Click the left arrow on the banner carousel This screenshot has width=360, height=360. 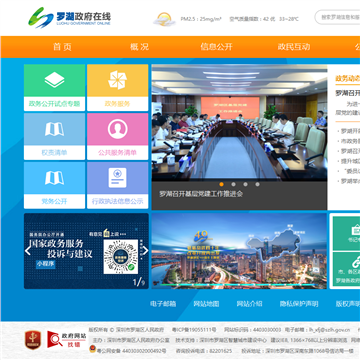[28, 251]
